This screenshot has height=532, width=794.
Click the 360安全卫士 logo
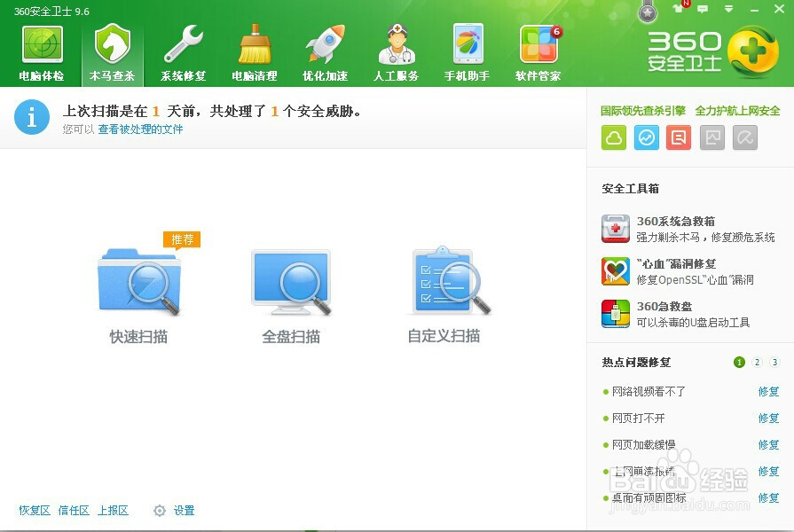[713, 51]
